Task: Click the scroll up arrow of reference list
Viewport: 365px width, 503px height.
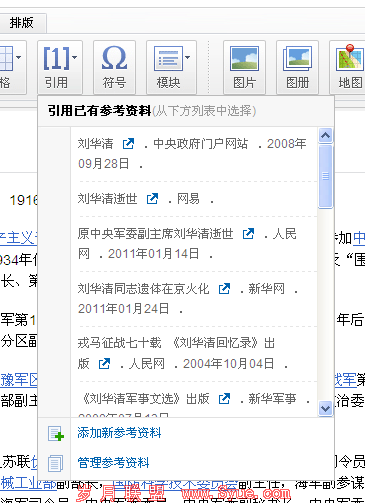Action: 325,135
